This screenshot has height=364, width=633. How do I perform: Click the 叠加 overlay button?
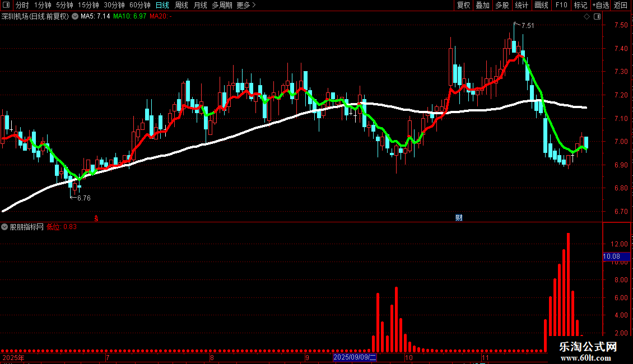point(482,5)
